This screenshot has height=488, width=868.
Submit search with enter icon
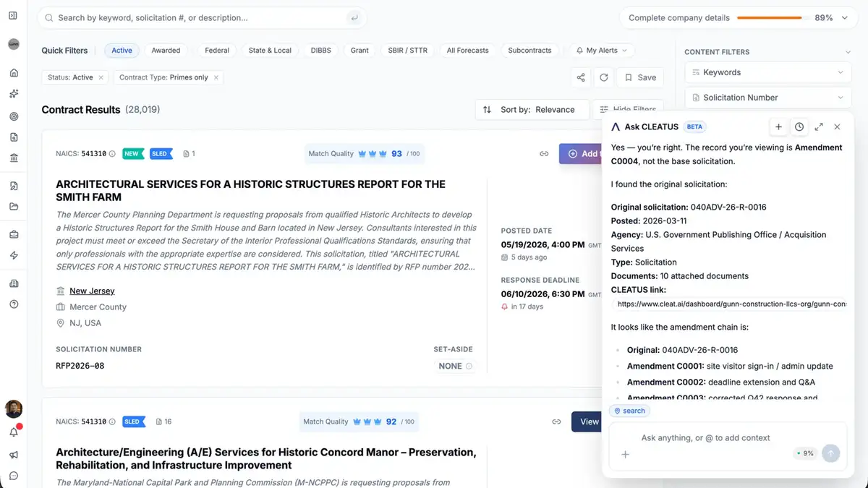(x=354, y=17)
